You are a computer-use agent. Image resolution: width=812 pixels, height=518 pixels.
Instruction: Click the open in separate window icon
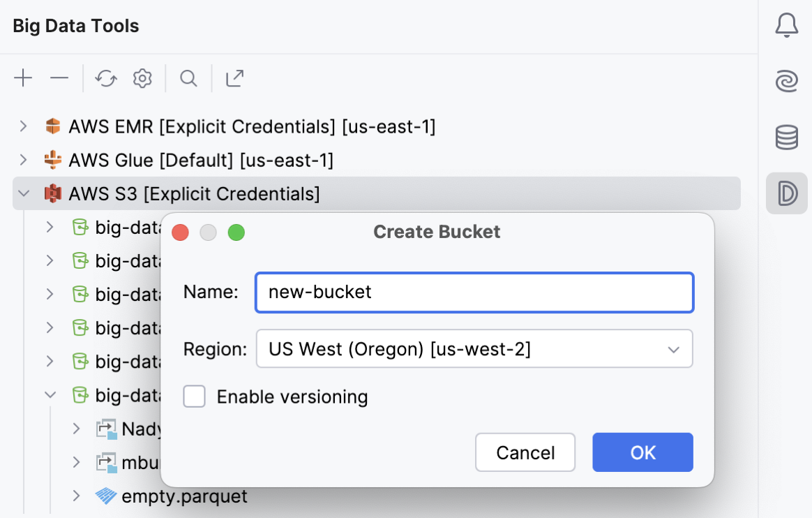(234, 78)
